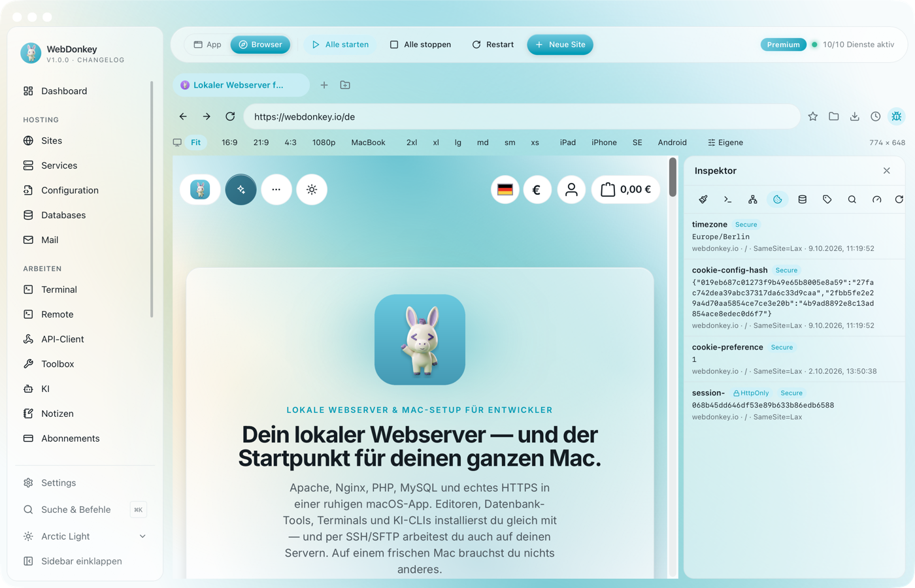Create a Neue Site
This screenshot has width=915, height=588.
tap(560, 44)
